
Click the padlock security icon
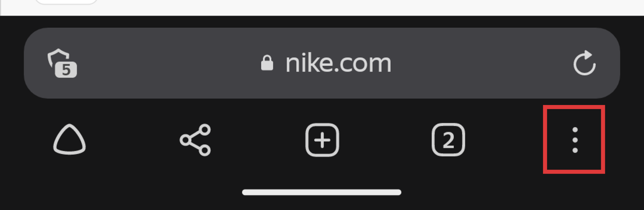tap(267, 63)
